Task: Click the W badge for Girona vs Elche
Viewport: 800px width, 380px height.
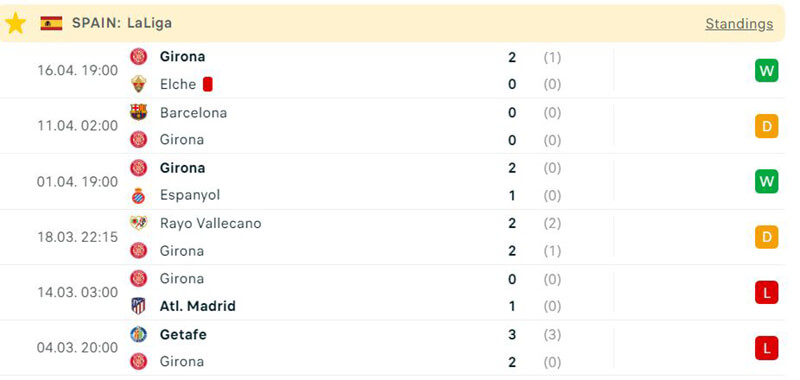Action: (766, 70)
